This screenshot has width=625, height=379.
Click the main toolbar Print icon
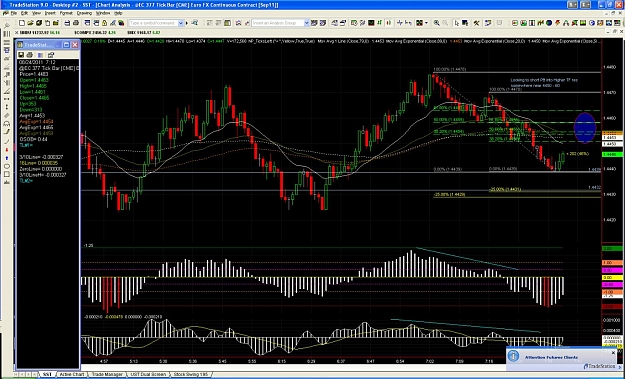pos(76,23)
